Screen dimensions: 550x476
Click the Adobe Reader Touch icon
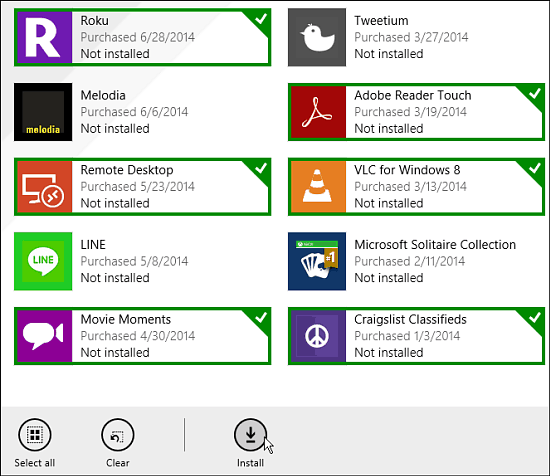(x=318, y=112)
